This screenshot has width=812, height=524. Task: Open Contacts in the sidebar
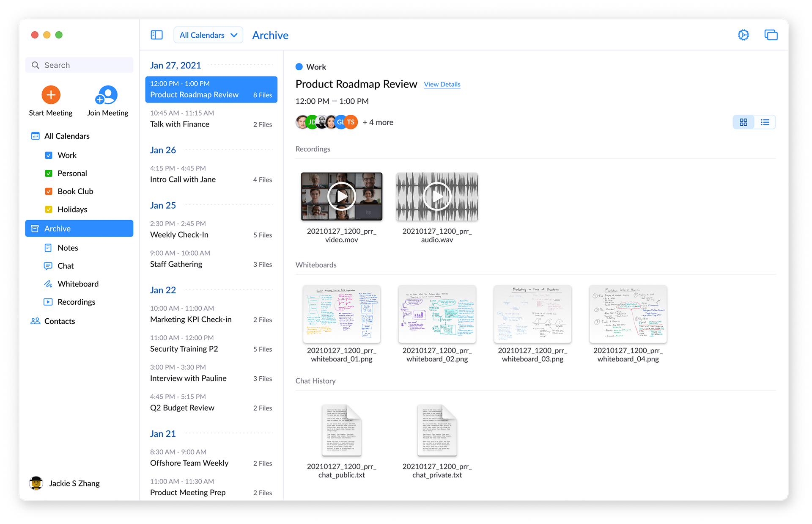60,321
